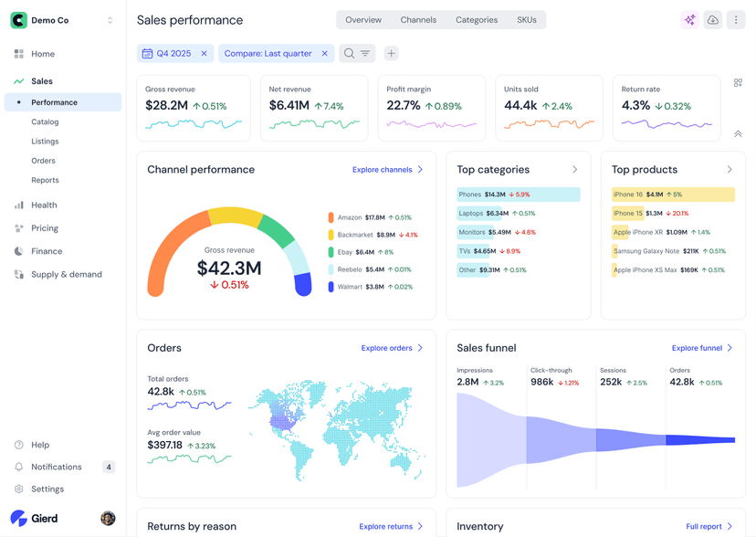
Task: Remove the Q4 2025 date filter
Action: [205, 53]
